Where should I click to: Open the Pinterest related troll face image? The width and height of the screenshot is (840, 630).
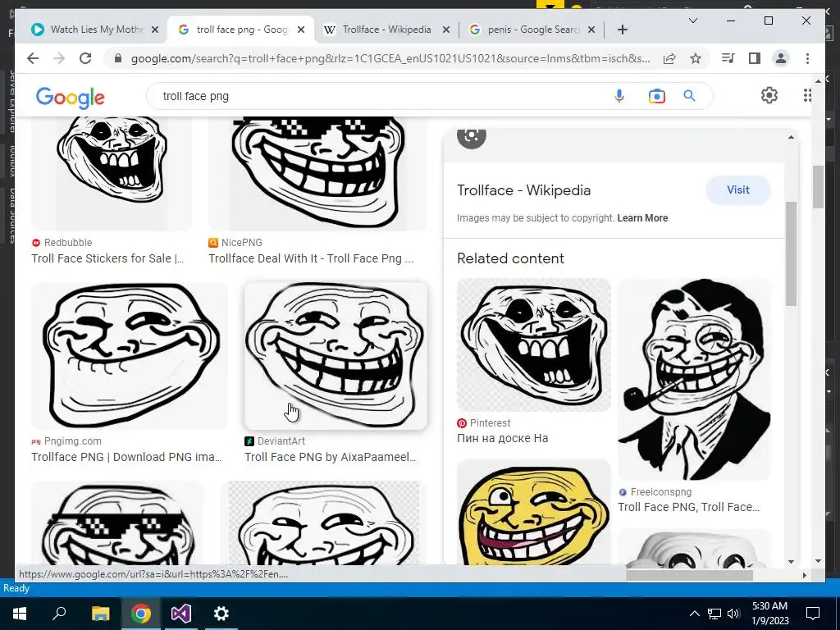(x=533, y=345)
